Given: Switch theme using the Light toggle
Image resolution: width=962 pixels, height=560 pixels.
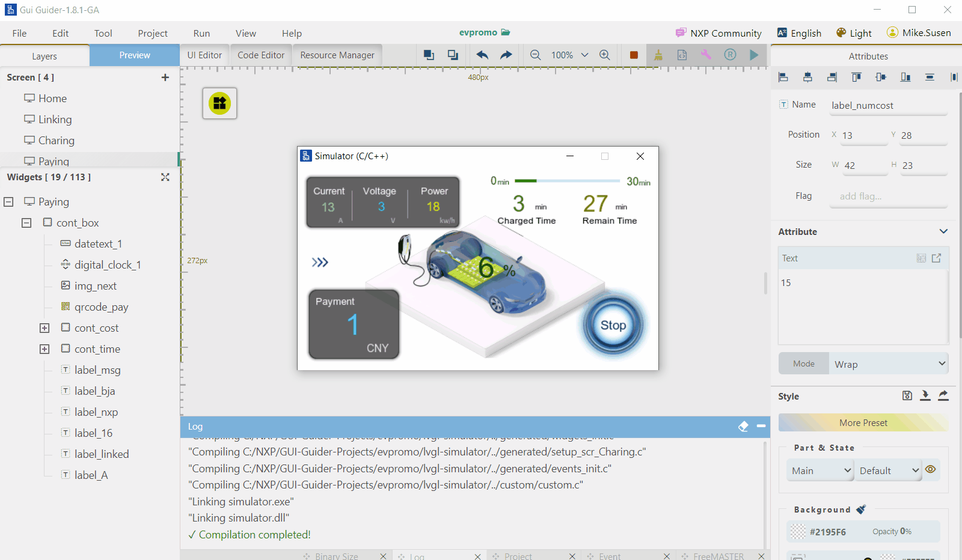Looking at the screenshot, I should click(853, 32).
